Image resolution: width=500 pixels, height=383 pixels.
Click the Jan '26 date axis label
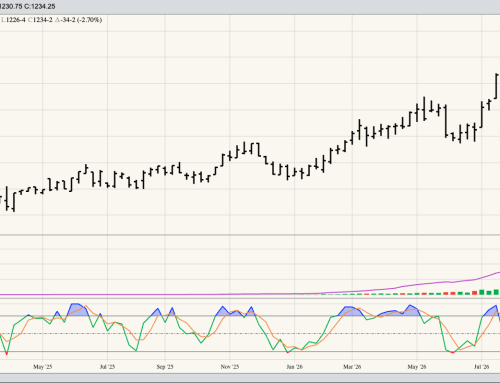click(x=295, y=367)
